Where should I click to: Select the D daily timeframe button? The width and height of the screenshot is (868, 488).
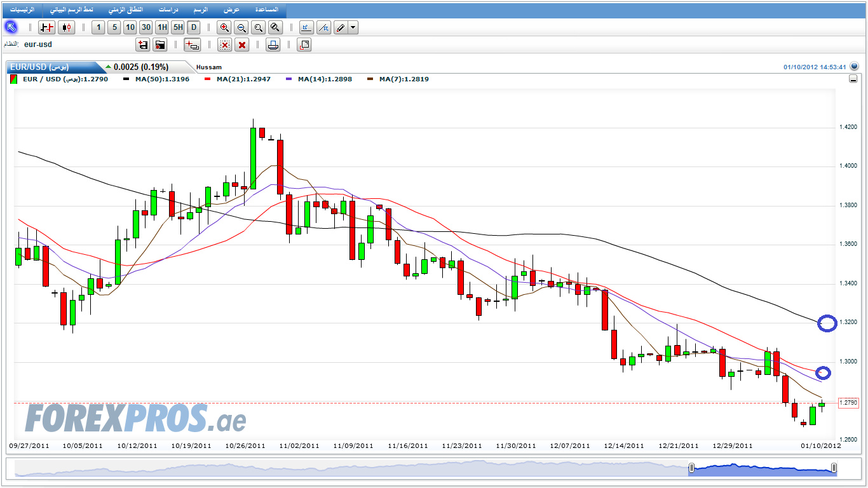click(x=194, y=27)
